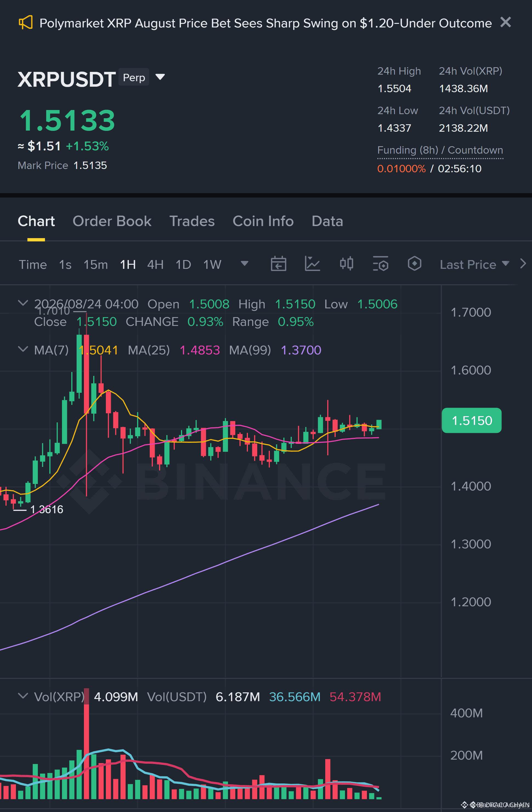
Task: Open the go-to-date calendar icon
Action: [x=278, y=264]
